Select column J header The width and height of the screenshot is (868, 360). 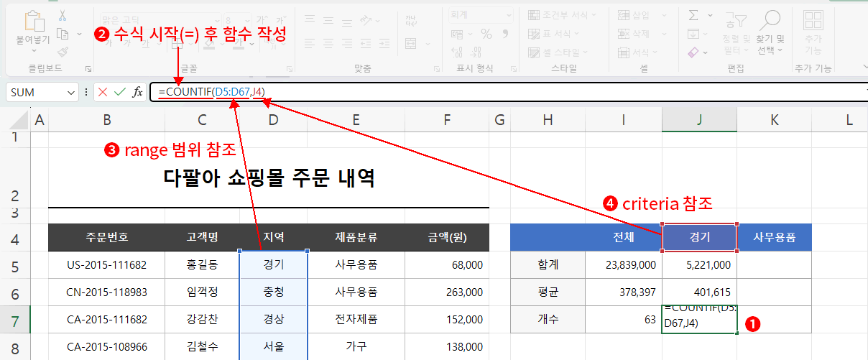[x=699, y=121]
